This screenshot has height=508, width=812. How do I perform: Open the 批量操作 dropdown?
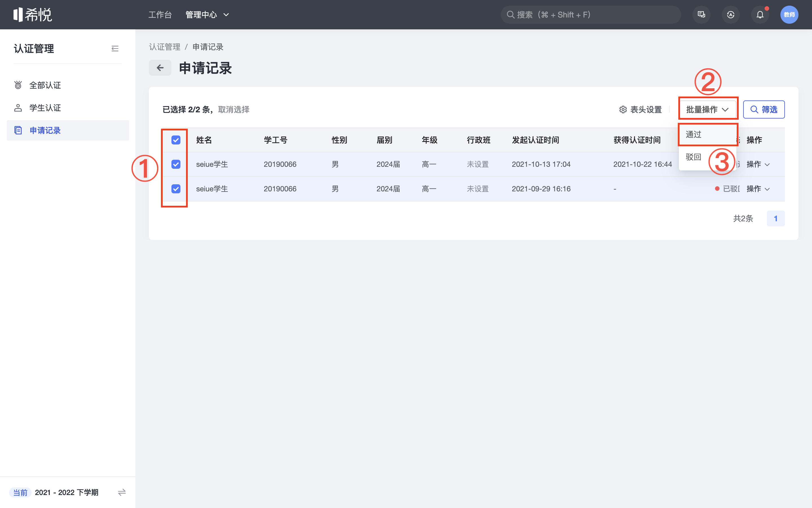coord(707,110)
